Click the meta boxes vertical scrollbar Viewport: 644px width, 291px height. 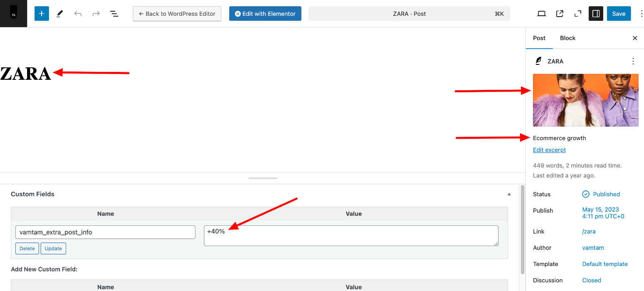point(523,229)
